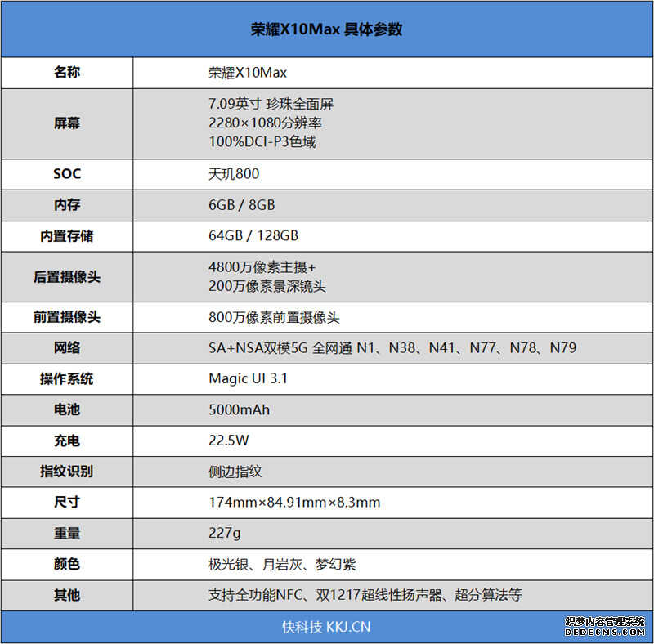Click the value 6GB / 8GB
This screenshot has height=644, width=654.
(242, 205)
